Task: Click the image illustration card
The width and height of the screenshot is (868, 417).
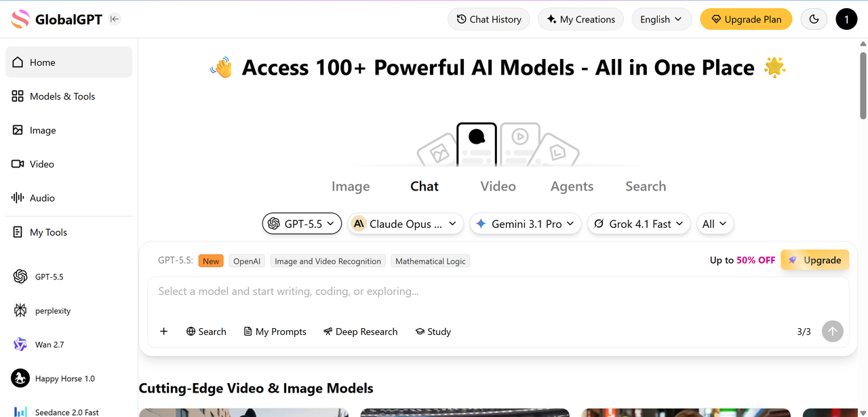Action: pos(437,151)
